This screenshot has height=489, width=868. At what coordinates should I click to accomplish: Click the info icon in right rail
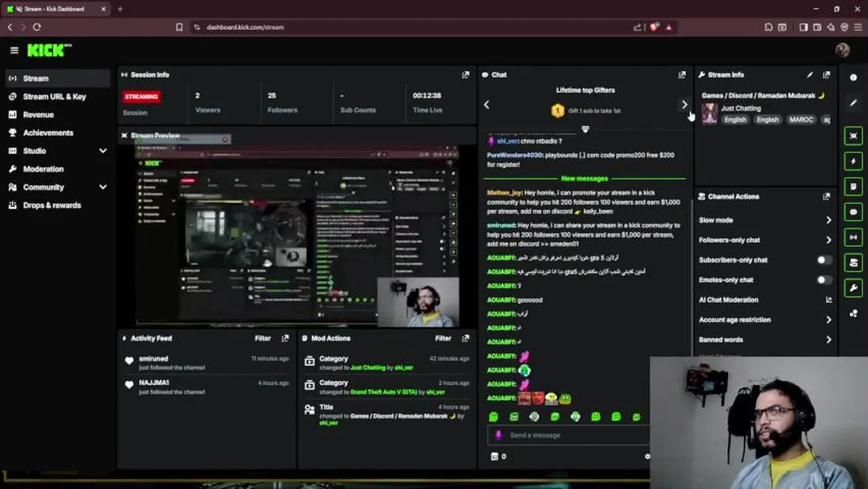[854, 77]
